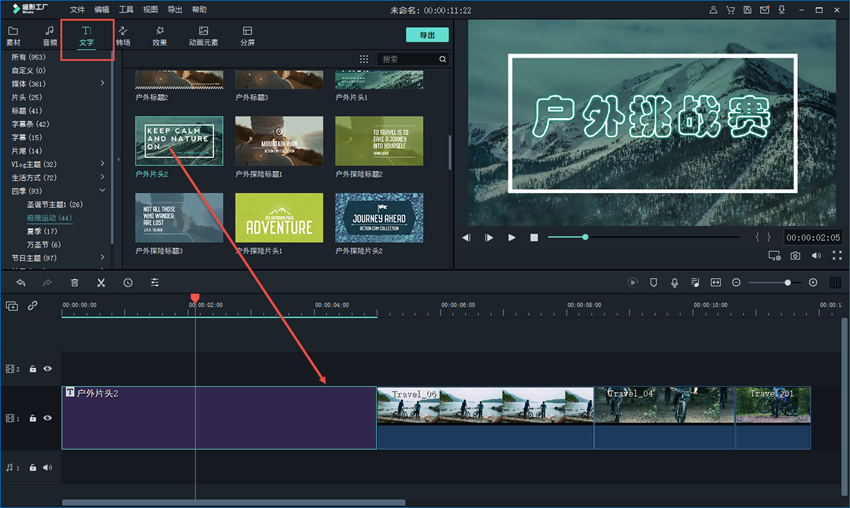
Task: Hide video track 2 eye icon
Action: click(48, 369)
